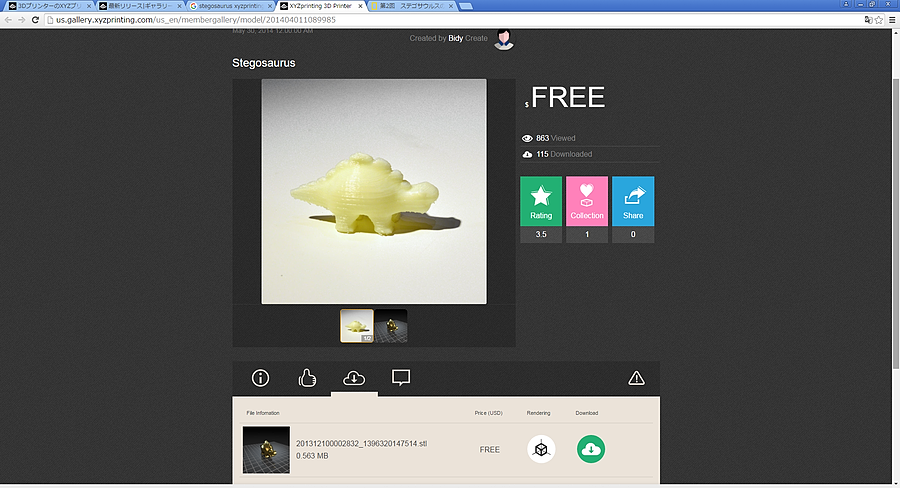The height and width of the screenshot is (488, 900).
Task: Click the browser back arrow
Action: click(x=9, y=20)
